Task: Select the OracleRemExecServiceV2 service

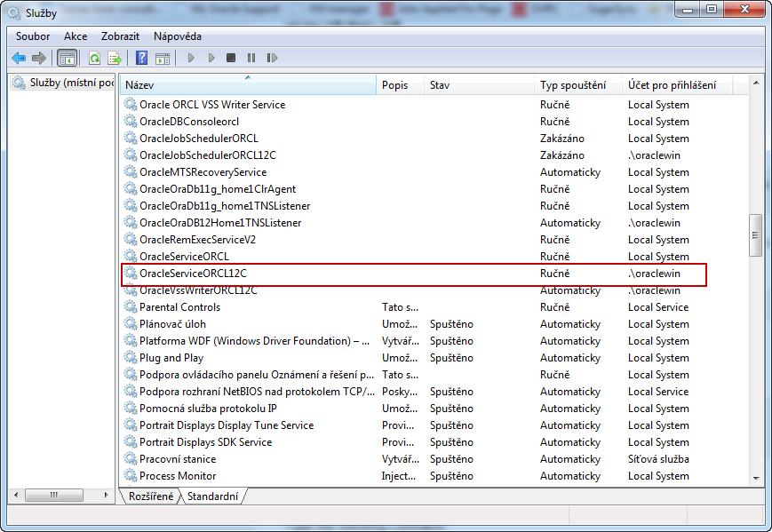Action: point(197,240)
